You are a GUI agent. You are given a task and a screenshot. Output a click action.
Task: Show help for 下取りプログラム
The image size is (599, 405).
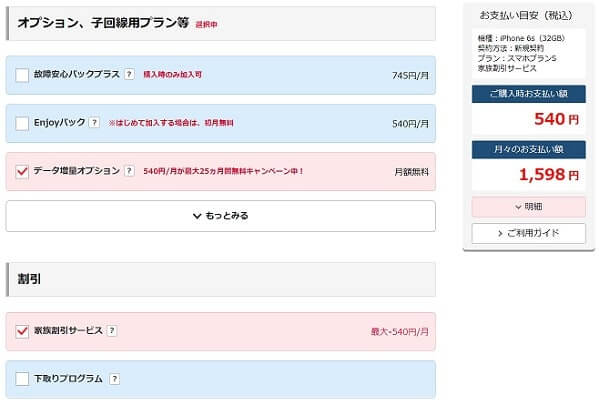point(114,379)
